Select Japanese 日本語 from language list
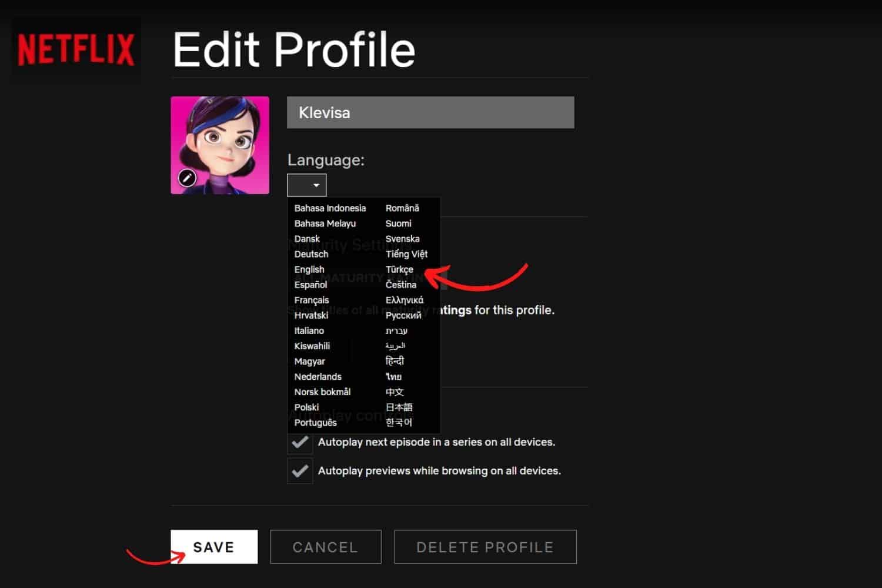 tap(399, 407)
